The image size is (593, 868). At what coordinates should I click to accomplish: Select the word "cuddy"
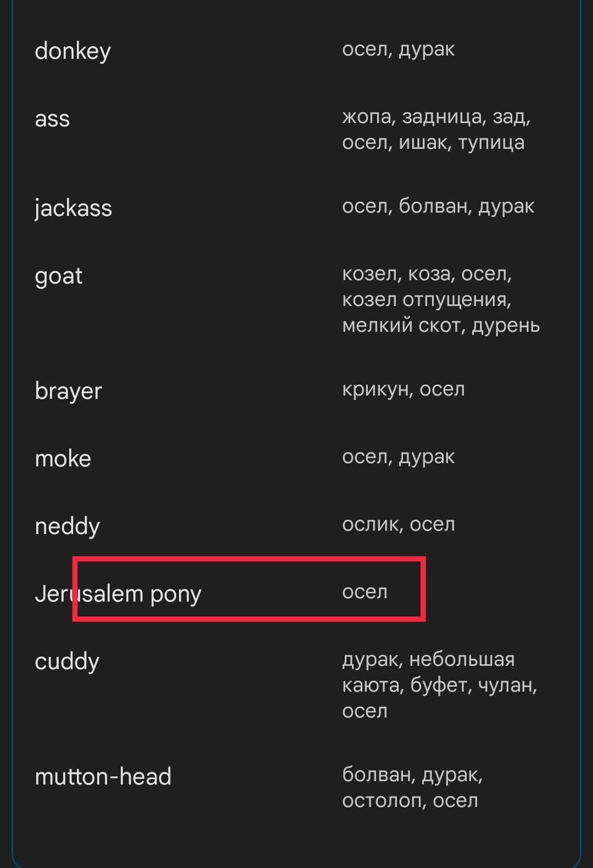[x=67, y=661]
